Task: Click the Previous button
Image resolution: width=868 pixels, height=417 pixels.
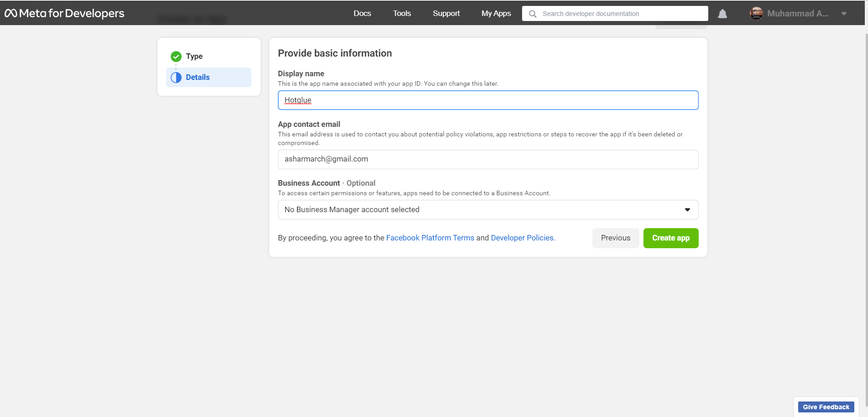Action: tap(616, 238)
